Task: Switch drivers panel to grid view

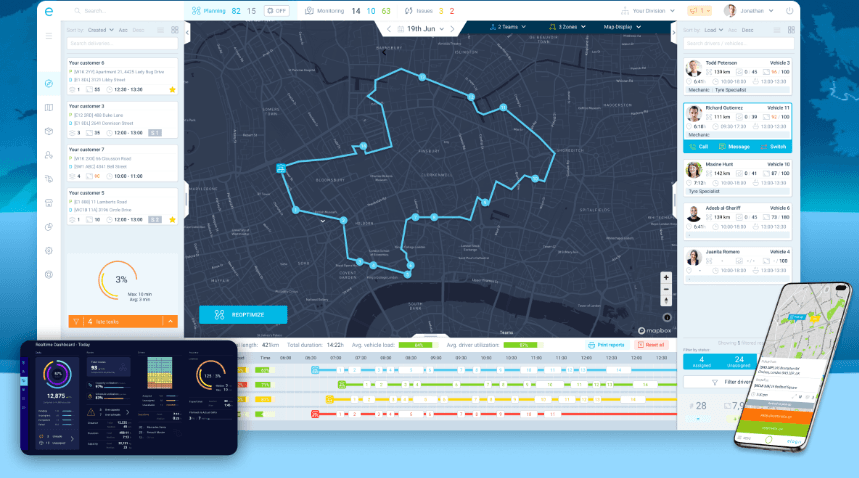Action: click(x=791, y=30)
